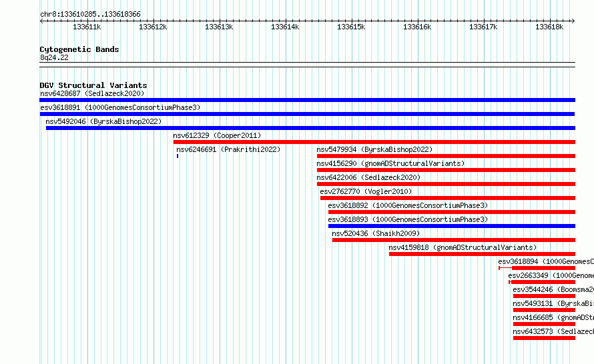Open esv3618892 (1000GenomesConsortiumPhase3) label
The height and width of the screenshot is (364, 594).
408,205
